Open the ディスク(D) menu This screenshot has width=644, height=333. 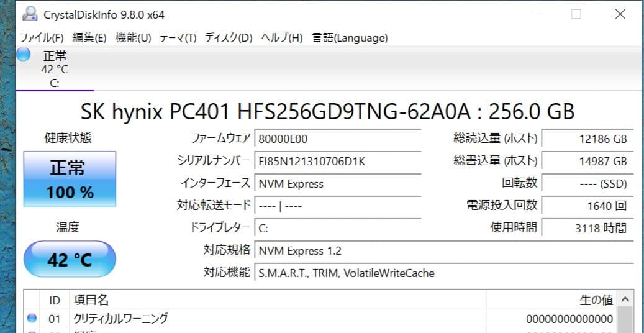[229, 38]
